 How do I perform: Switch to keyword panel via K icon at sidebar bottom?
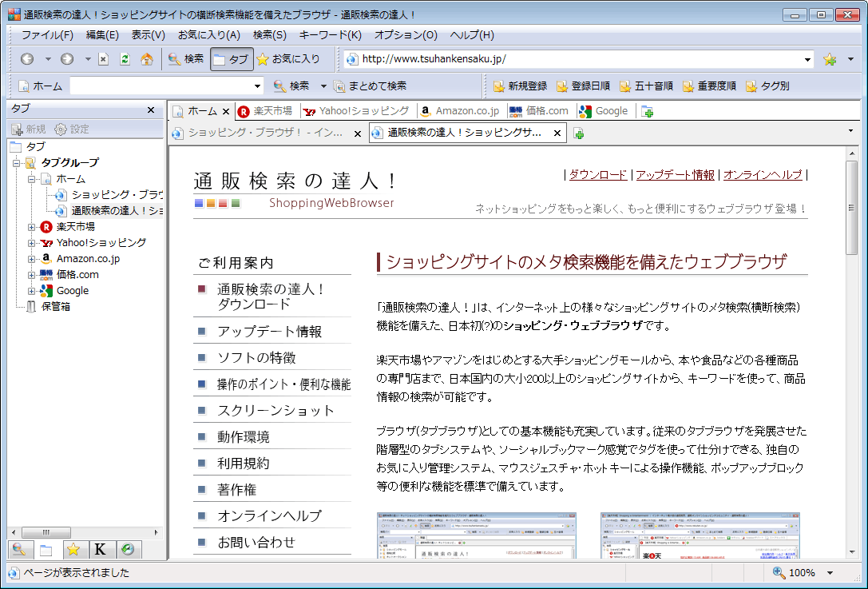100,549
